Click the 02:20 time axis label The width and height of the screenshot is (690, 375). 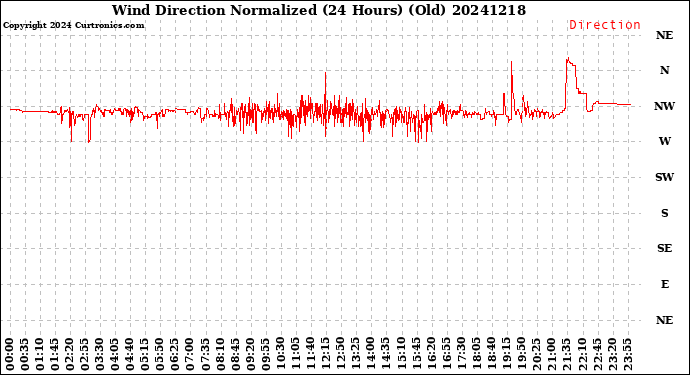click(x=70, y=355)
